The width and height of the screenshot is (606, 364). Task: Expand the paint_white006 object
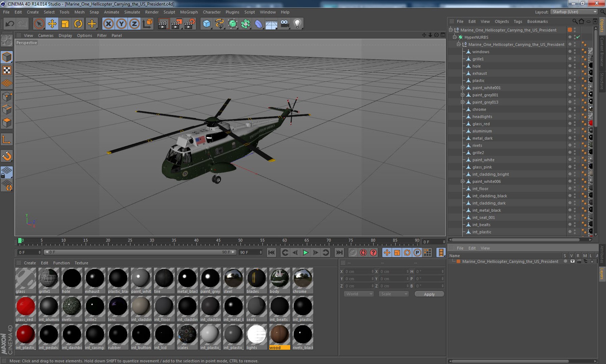pos(463,181)
